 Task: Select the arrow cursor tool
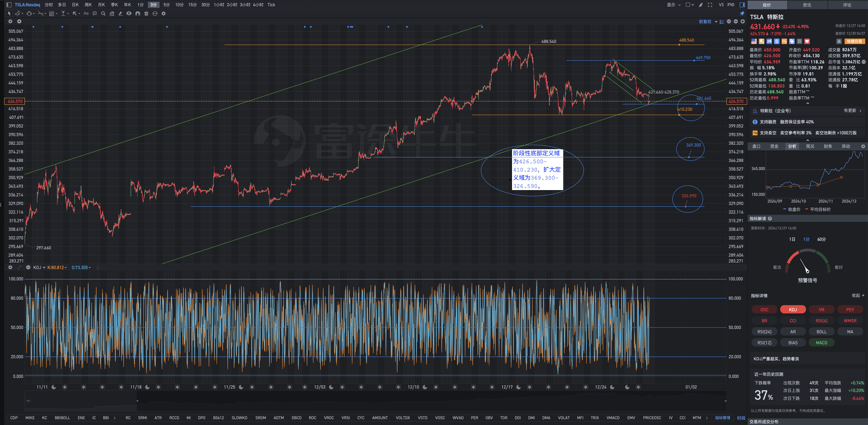[9, 13]
